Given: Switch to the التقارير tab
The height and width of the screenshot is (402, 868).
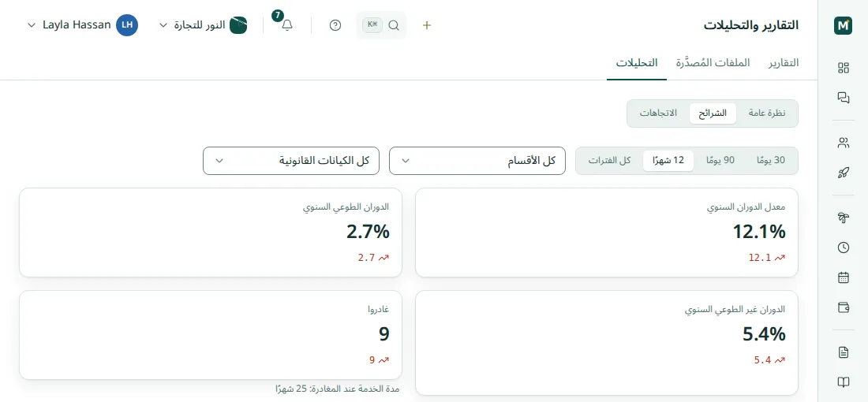Looking at the screenshot, I should pyautogui.click(x=783, y=62).
